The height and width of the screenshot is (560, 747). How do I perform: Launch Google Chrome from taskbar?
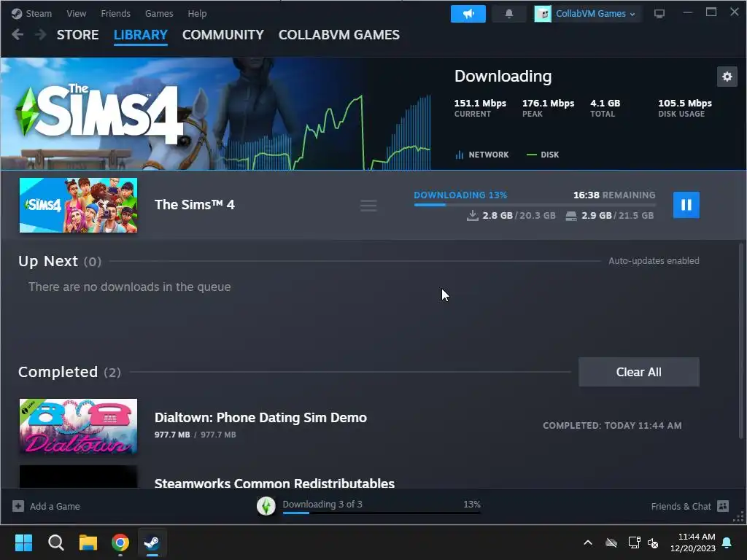coord(120,542)
